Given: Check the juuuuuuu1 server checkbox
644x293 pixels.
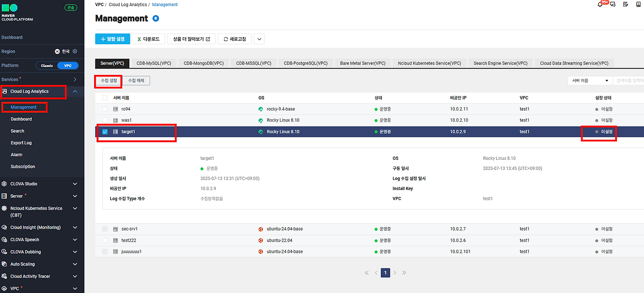Looking at the screenshot, I should [x=105, y=251].
